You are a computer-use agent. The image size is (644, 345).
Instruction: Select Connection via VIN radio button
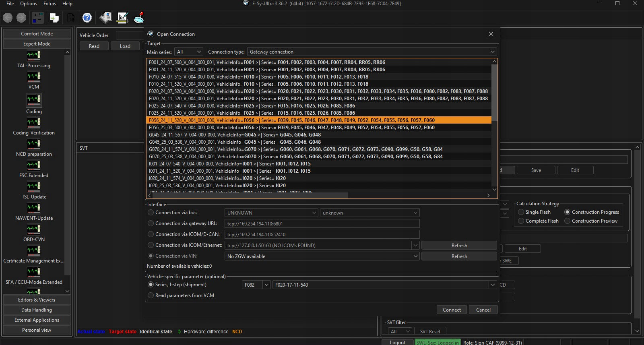151,256
